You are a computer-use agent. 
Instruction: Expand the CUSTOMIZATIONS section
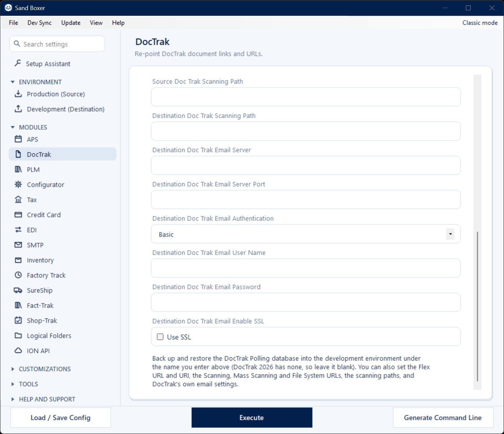tap(13, 369)
